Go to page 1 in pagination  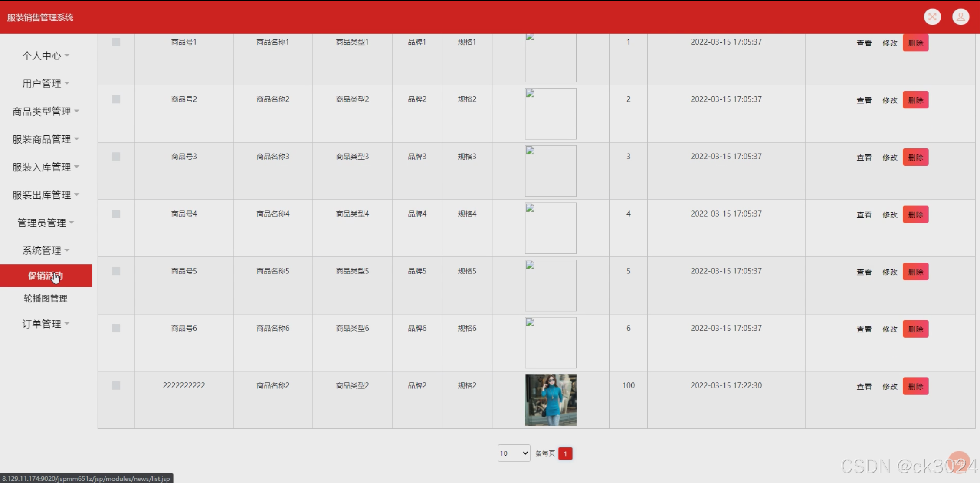[565, 454]
